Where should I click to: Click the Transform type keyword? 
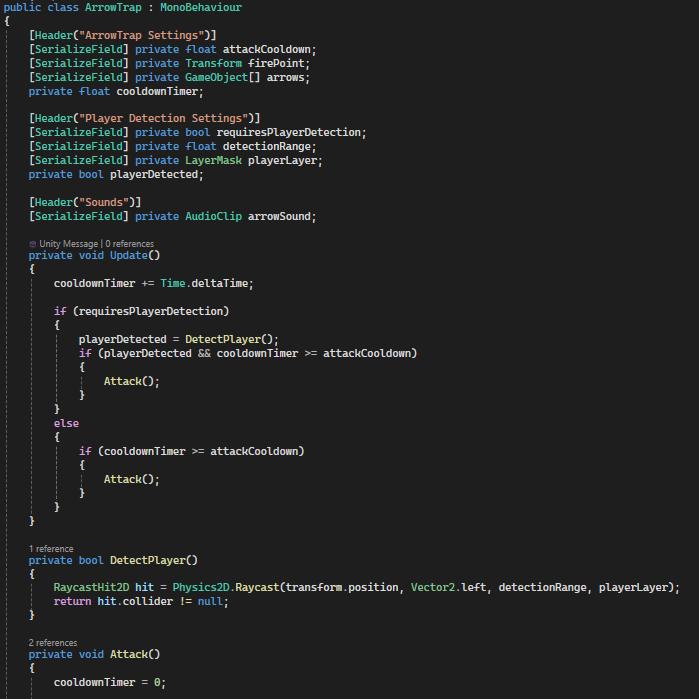(214, 63)
